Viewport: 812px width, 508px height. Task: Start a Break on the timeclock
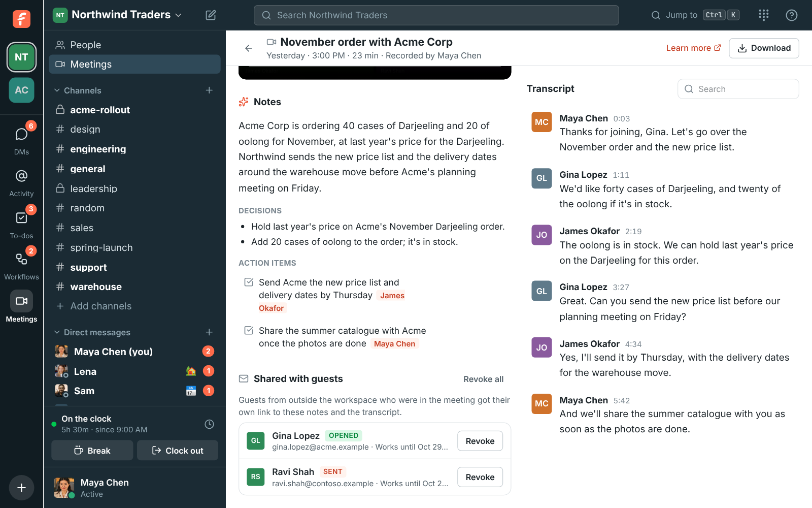pos(92,451)
